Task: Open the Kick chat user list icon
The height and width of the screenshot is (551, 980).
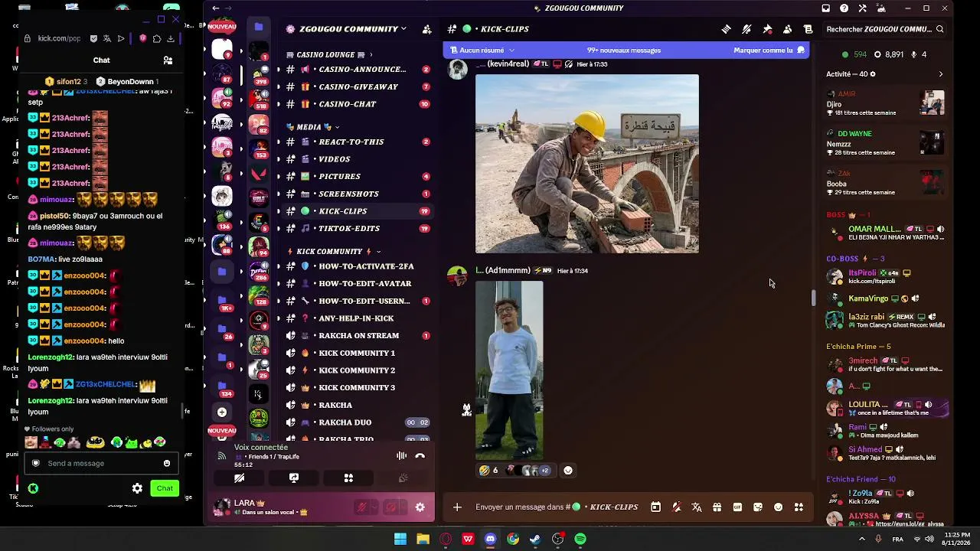Action: 168,60
